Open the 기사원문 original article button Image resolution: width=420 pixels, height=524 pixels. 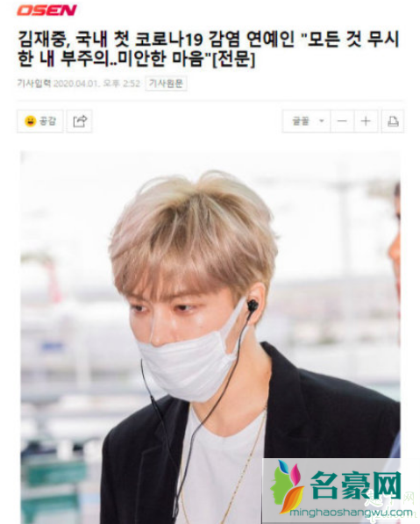(166, 83)
